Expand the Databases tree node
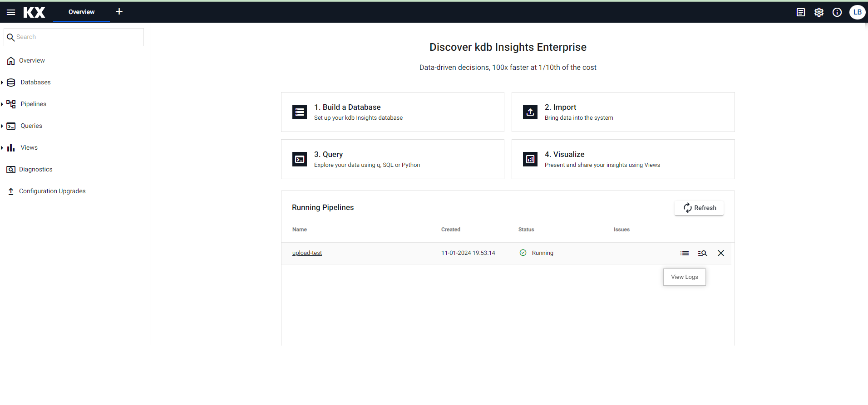 coord(2,83)
